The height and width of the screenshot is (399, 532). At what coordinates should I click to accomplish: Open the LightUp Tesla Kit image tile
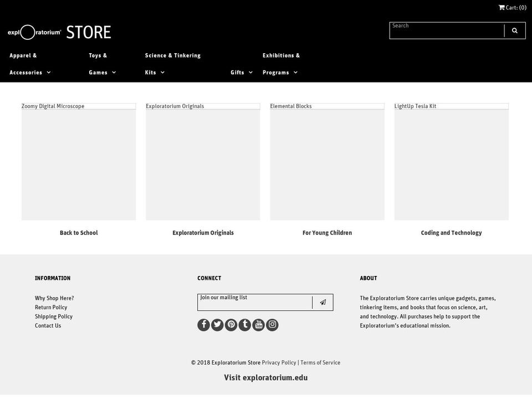point(452,161)
